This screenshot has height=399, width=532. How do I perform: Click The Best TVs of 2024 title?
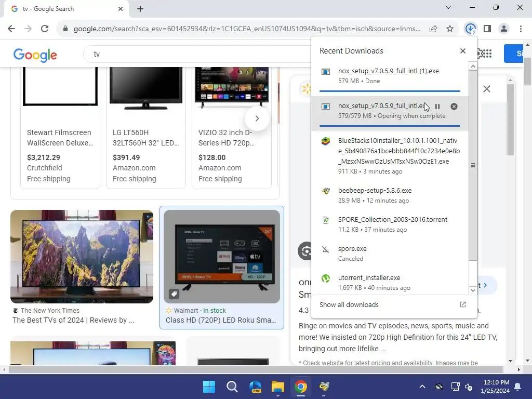[73, 320]
